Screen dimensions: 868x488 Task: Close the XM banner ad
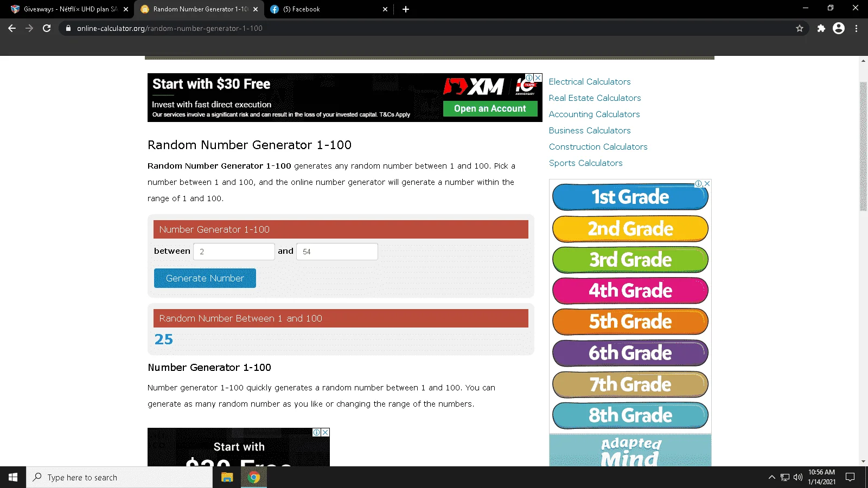538,78
